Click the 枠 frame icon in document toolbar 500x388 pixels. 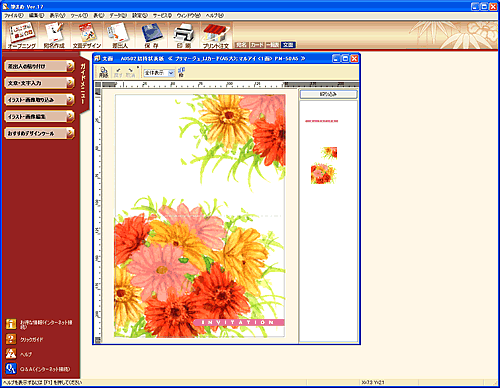[x=181, y=72]
